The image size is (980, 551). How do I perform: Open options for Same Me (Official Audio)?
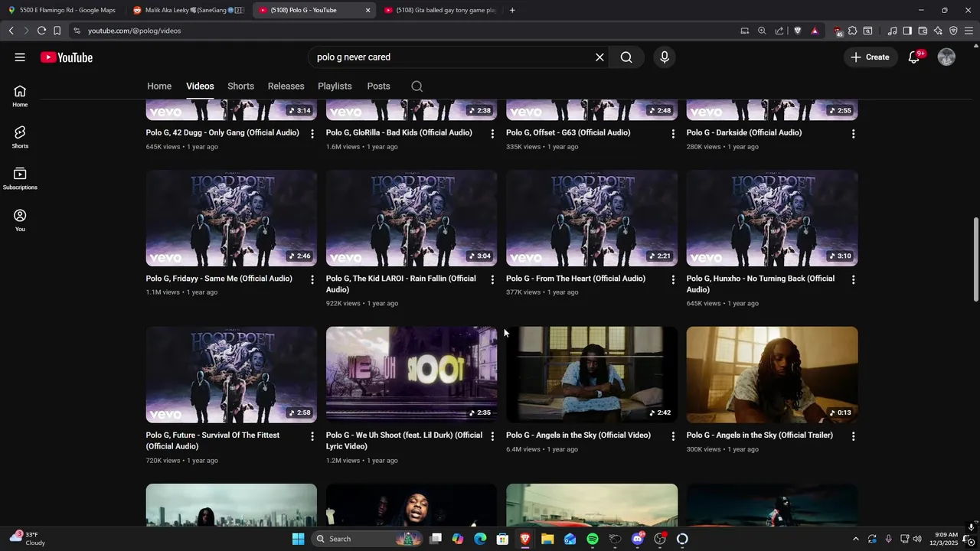click(x=312, y=280)
